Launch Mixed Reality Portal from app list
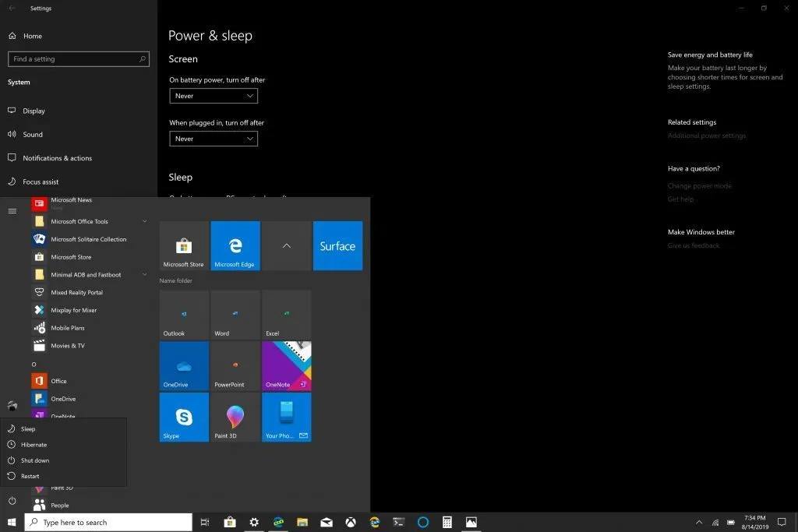The height and width of the screenshot is (532, 798). tap(76, 293)
